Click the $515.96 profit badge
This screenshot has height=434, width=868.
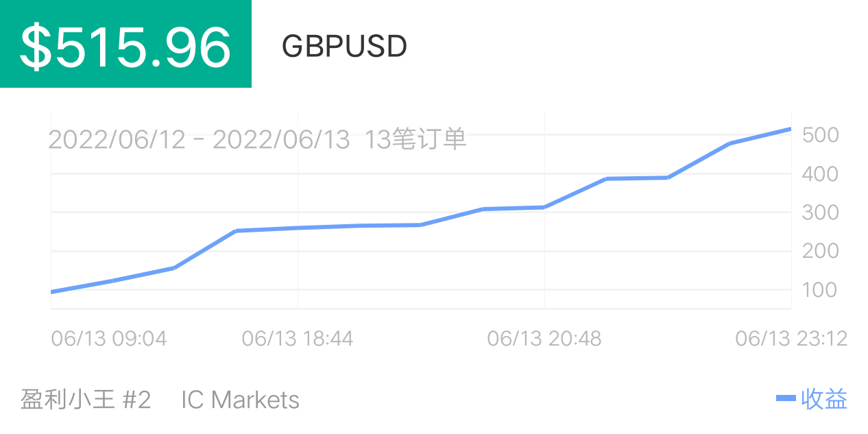125,44
